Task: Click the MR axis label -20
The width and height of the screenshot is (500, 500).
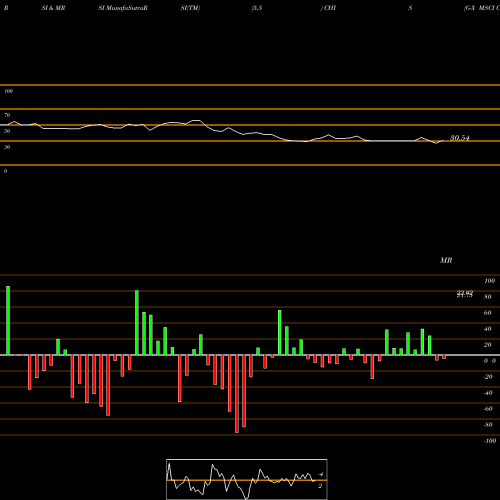Action: pyautogui.click(x=488, y=377)
